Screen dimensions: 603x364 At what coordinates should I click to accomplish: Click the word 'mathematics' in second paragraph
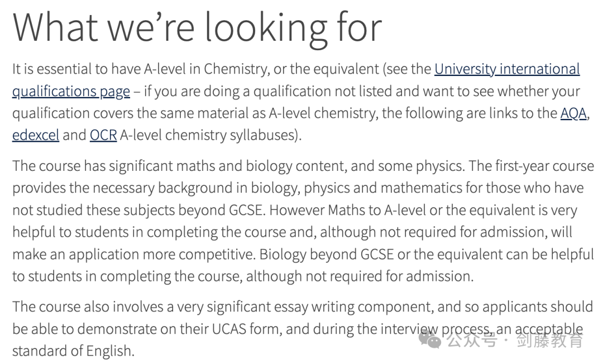(422, 188)
